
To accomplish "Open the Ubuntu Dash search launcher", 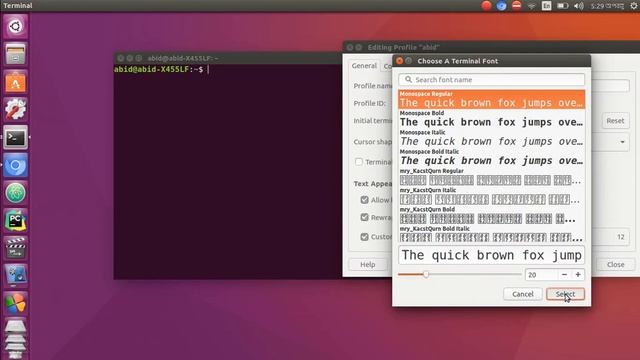I will tap(16, 27).
